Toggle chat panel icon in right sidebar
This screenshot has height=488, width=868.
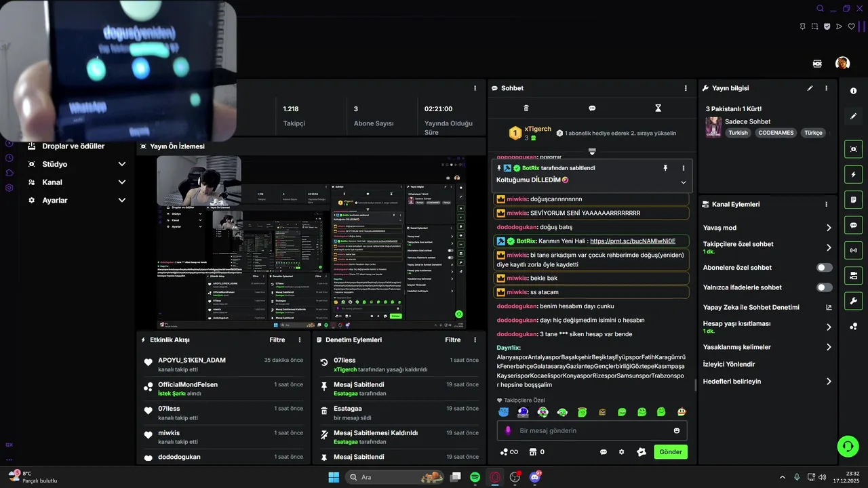click(x=853, y=225)
